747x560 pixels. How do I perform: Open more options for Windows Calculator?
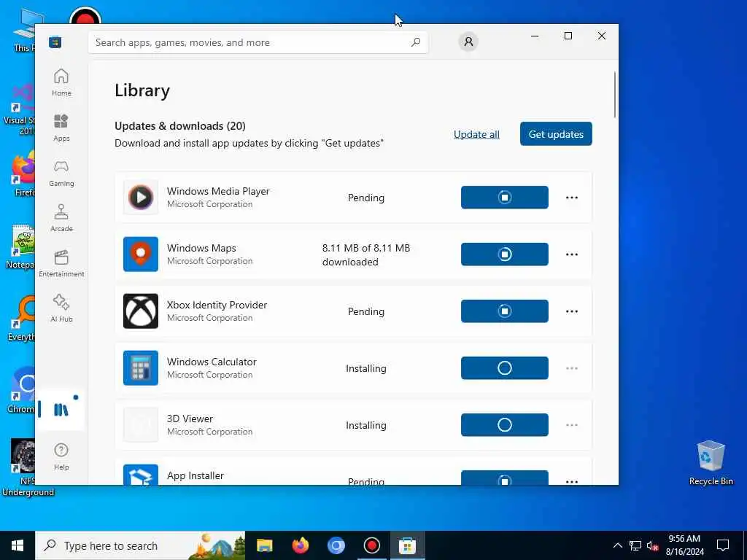pos(572,368)
